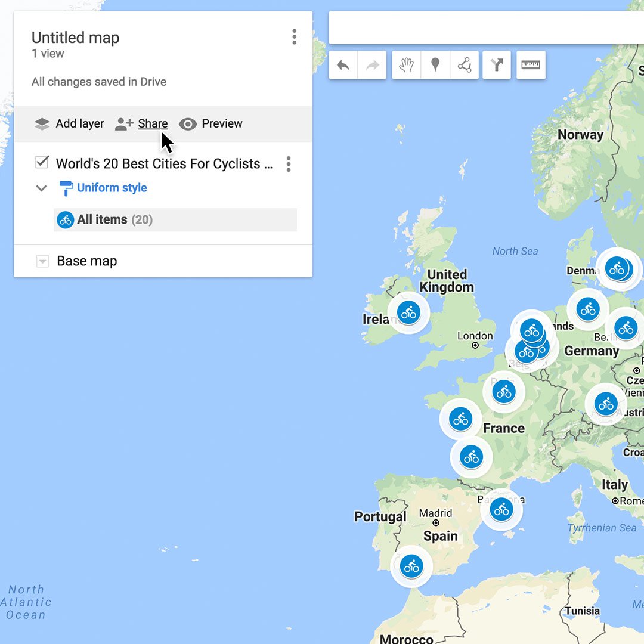Click the bike marker over Ireland

(x=408, y=313)
